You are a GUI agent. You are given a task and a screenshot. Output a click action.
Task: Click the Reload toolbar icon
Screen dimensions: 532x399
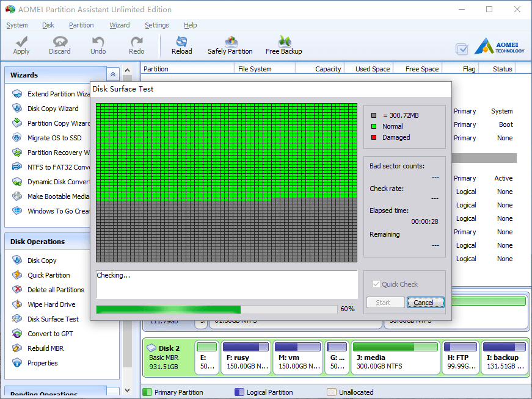coord(181,41)
